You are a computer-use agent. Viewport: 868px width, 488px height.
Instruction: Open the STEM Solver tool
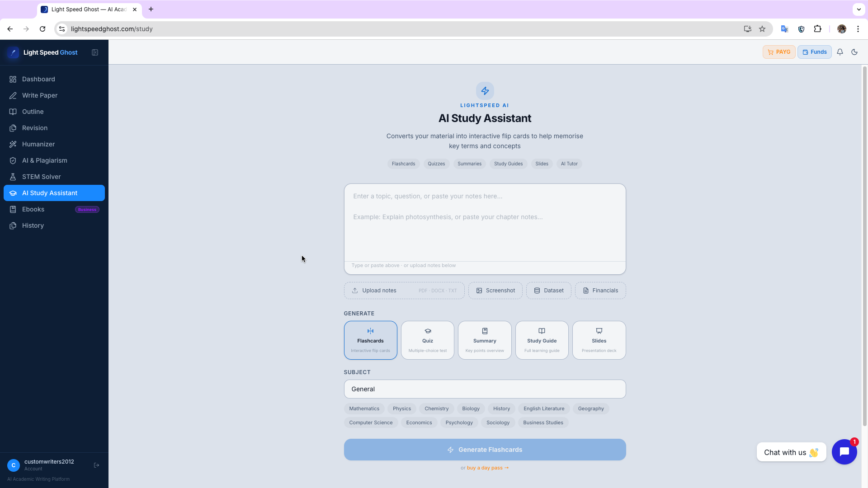click(x=54, y=177)
